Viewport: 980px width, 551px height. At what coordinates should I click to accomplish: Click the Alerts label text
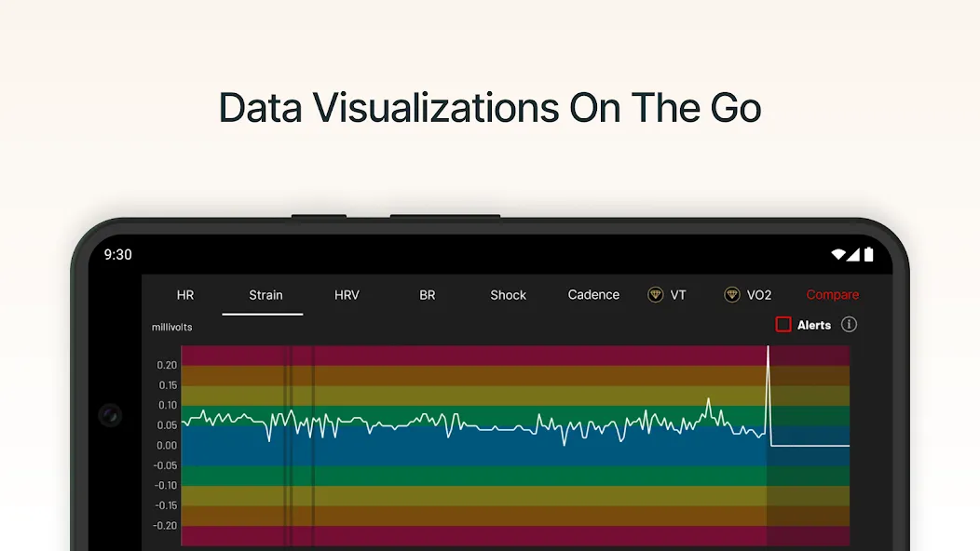[x=814, y=325]
